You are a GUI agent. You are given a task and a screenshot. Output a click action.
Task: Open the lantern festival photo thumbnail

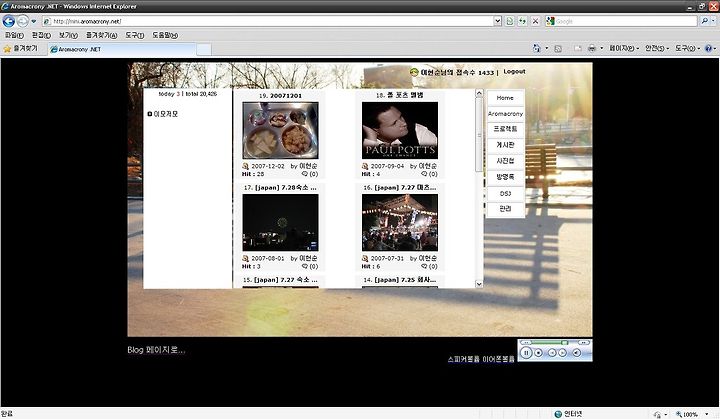coord(400,222)
